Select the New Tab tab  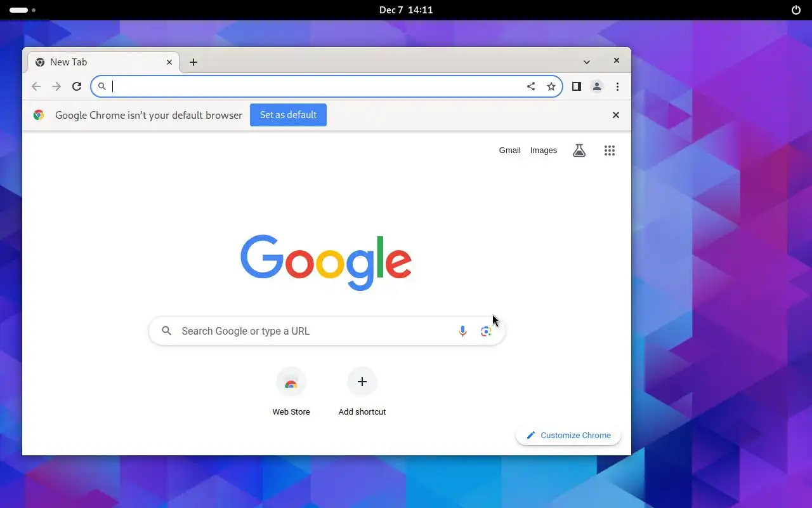click(x=103, y=62)
